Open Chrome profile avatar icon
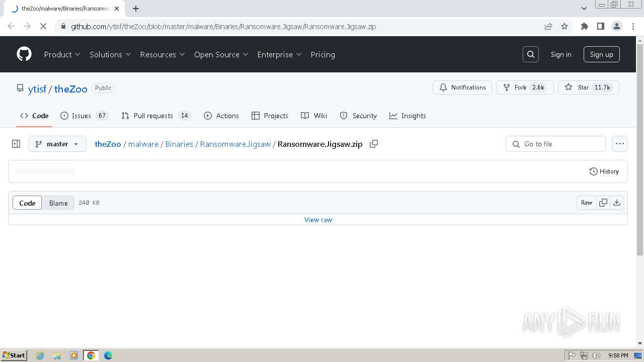 (x=617, y=26)
